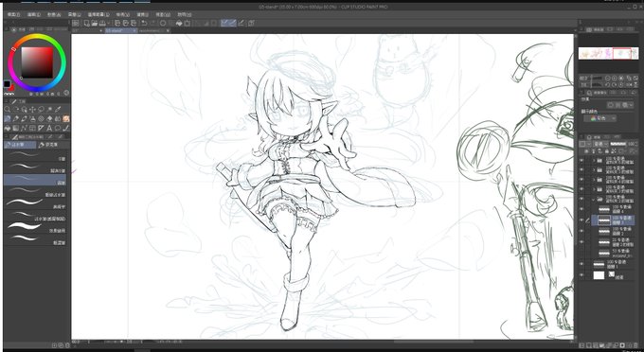The height and width of the screenshot is (352, 644).
Task: Expand the topmost layer folder arrow
Action: [594, 160]
